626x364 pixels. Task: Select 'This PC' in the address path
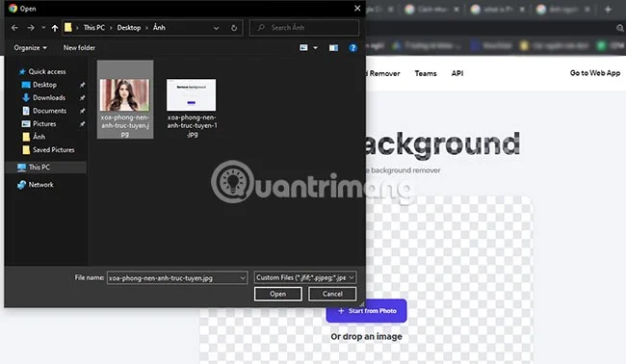pyautogui.click(x=93, y=28)
